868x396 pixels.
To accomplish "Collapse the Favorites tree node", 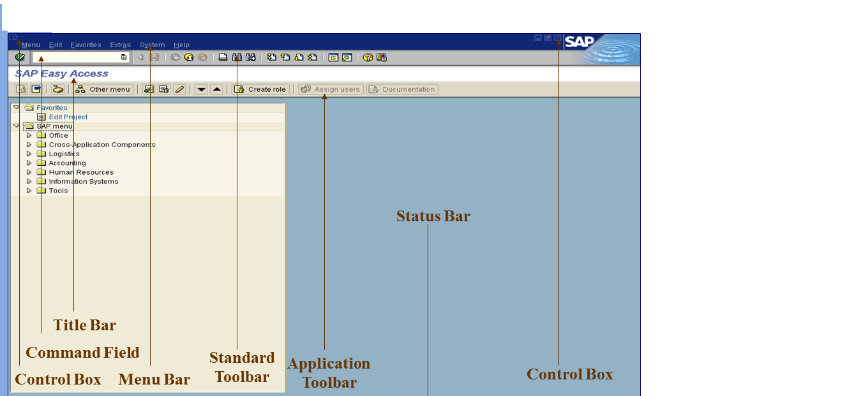I will [x=16, y=108].
